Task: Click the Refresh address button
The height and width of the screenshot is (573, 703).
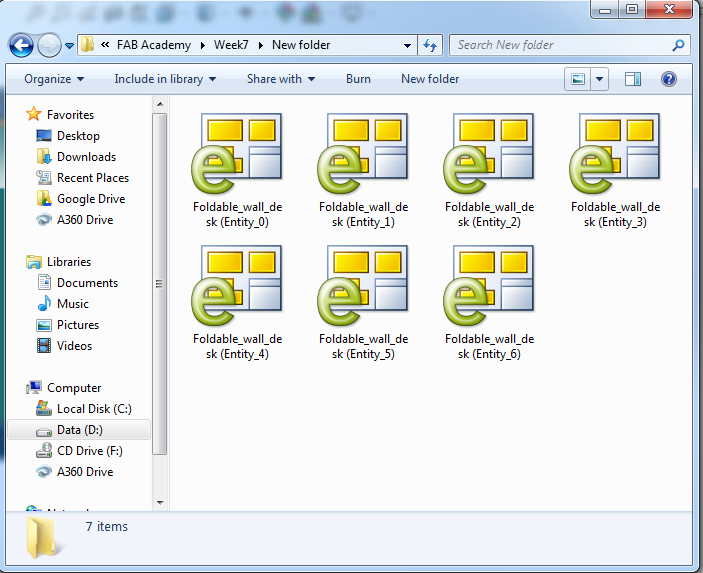Action: [430, 45]
